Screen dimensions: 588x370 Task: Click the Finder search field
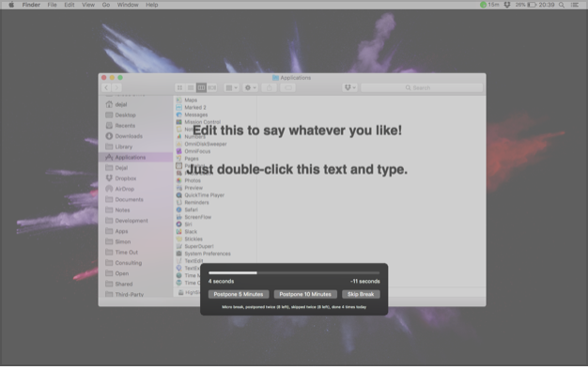[422, 87]
